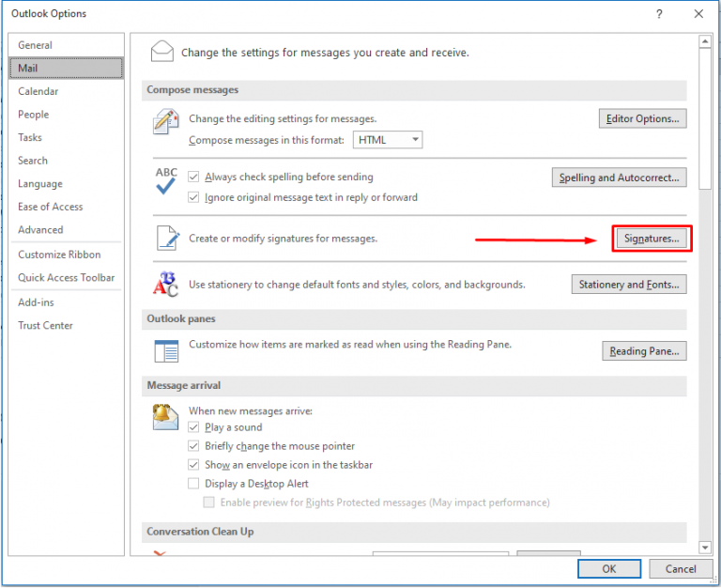Image resolution: width=721 pixels, height=588 pixels.
Task: Enable Display a Desktop Alert
Action: (x=194, y=484)
